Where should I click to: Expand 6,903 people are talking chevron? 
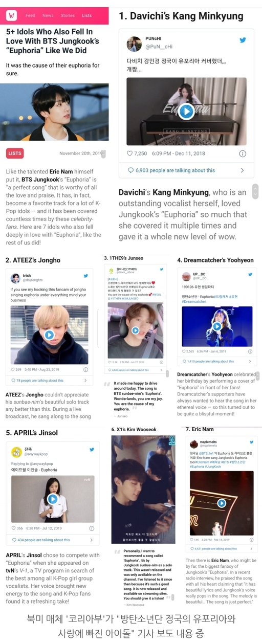[x=242, y=170]
